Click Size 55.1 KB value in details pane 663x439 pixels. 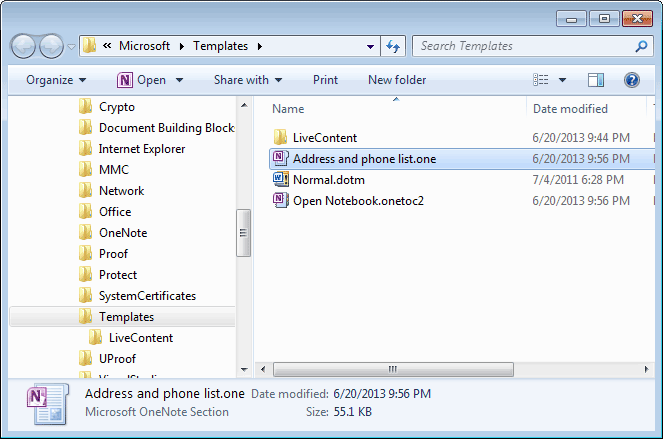(353, 412)
